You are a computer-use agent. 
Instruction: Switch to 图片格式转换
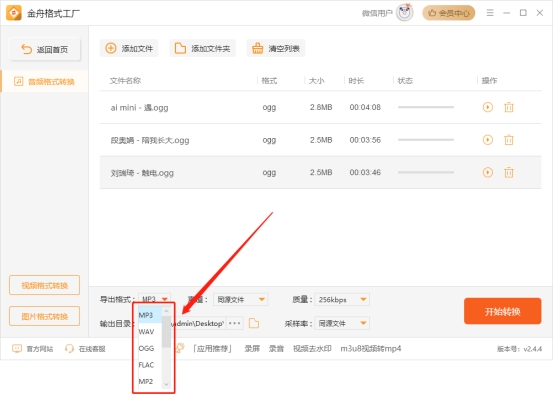45,316
